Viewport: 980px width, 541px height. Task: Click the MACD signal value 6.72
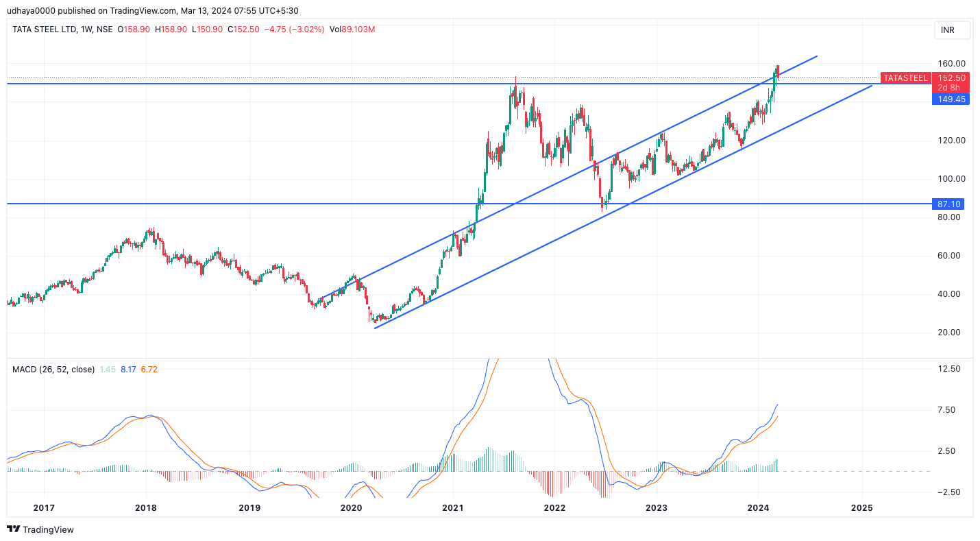pyautogui.click(x=149, y=370)
